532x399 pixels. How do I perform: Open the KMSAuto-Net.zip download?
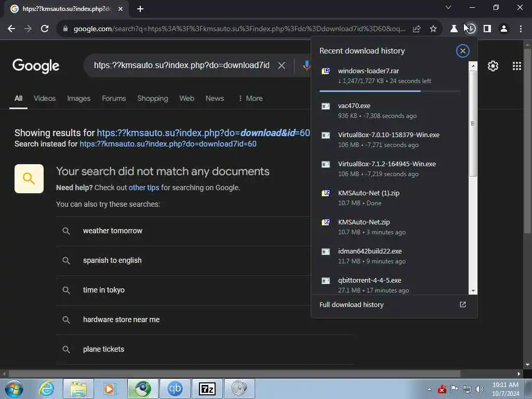(x=390, y=228)
